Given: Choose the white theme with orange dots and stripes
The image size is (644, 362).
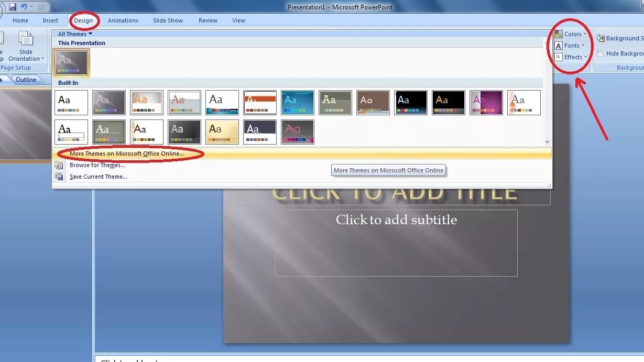Looking at the screenshot, I should (524, 103).
